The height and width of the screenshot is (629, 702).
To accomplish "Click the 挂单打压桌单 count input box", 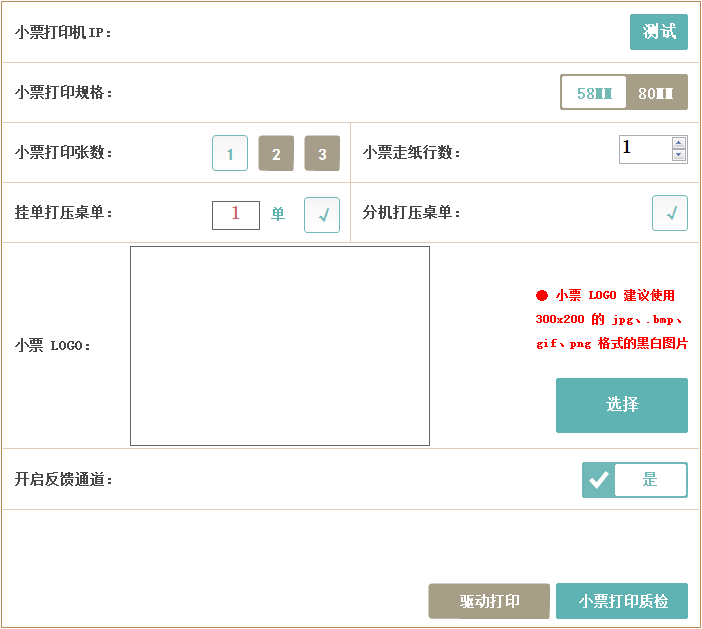I will pyautogui.click(x=236, y=215).
